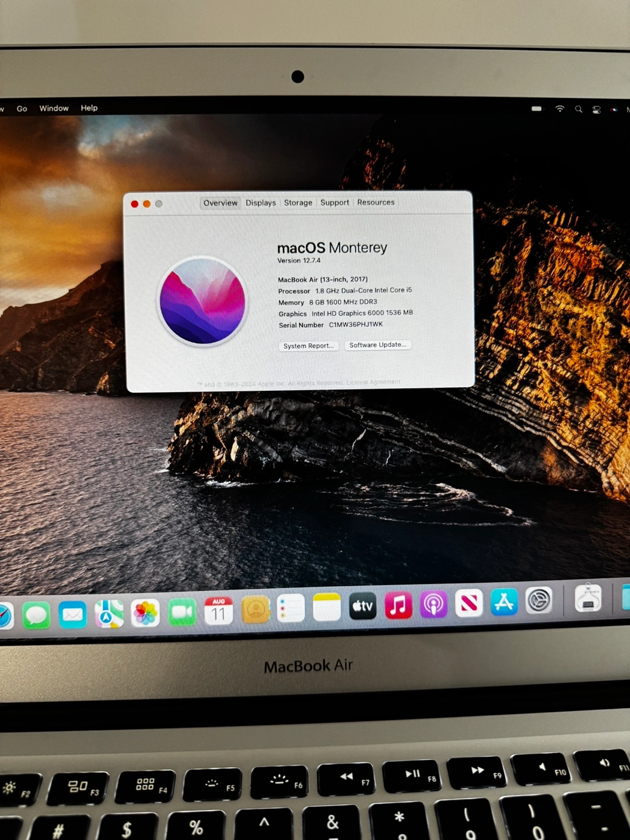630x840 pixels.
Task: Launch FaceTime from the Dock
Action: pyautogui.click(x=182, y=612)
